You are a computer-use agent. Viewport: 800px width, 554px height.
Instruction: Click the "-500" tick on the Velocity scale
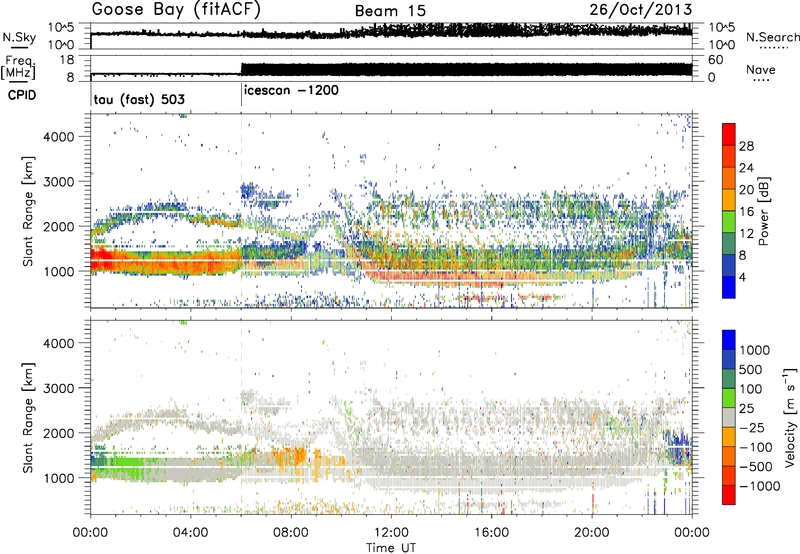pyautogui.click(x=755, y=467)
